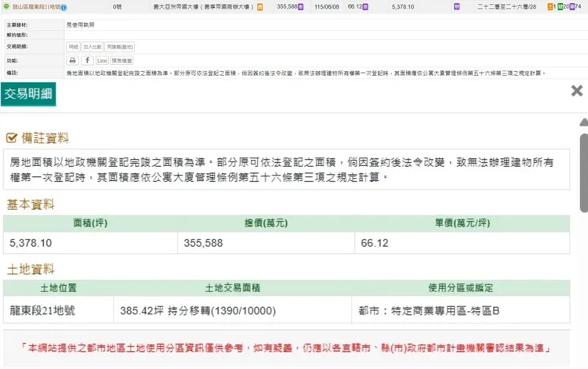Click the red zoning disclaimer notice text
The height and width of the screenshot is (369, 588).
point(285,348)
